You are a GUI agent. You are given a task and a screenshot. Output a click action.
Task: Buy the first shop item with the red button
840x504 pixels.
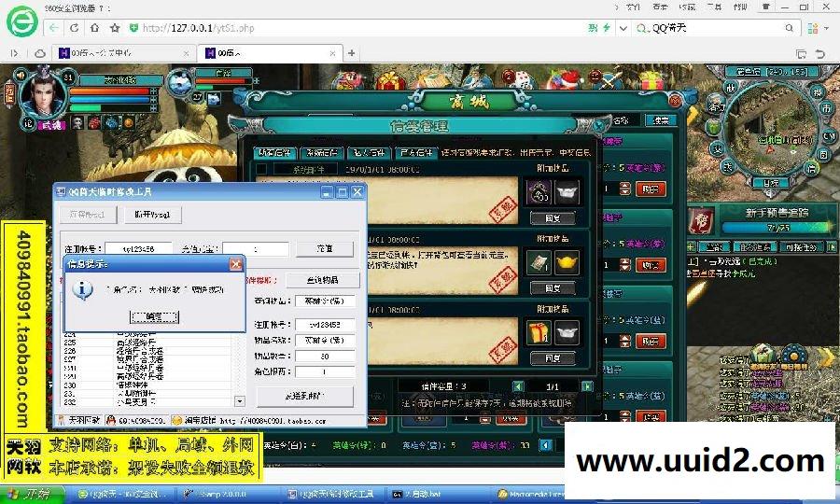pyautogui.click(x=651, y=189)
